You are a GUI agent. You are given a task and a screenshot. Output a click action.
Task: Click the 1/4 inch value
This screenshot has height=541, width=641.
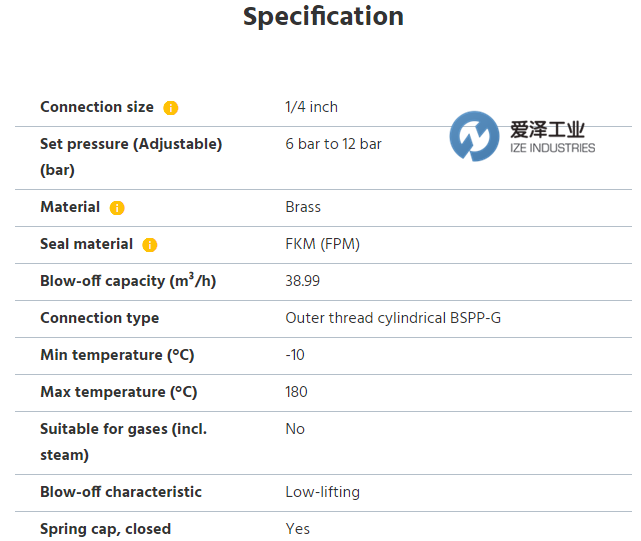point(312,107)
